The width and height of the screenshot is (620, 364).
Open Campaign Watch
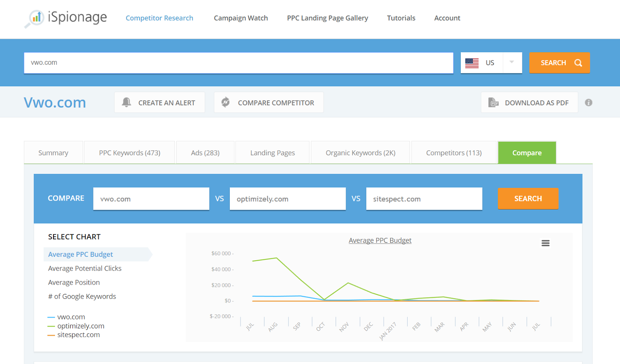click(241, 18)
